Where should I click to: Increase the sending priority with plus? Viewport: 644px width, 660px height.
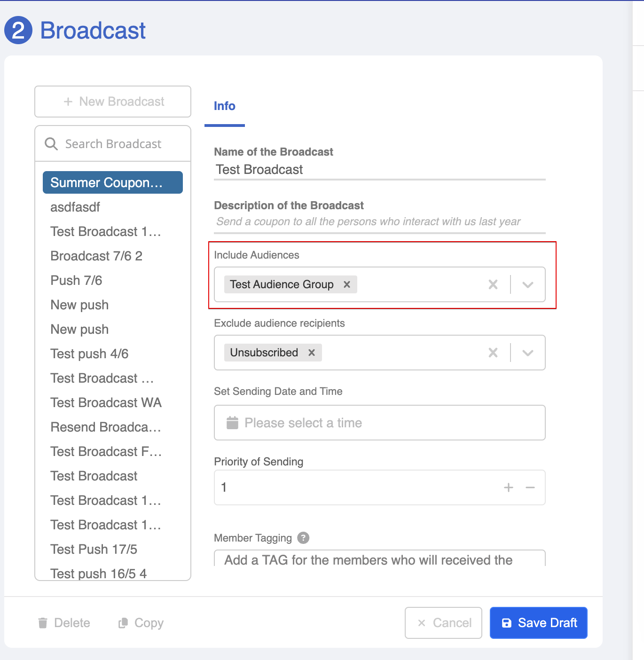(509, 487)
